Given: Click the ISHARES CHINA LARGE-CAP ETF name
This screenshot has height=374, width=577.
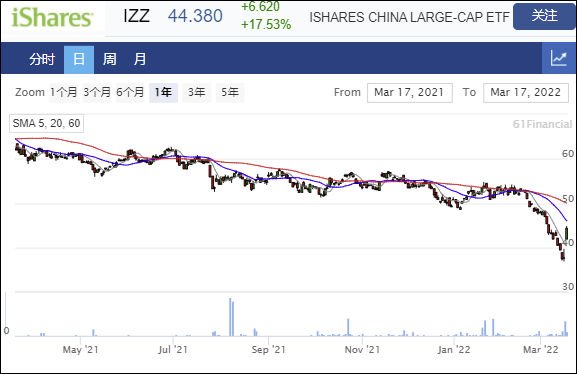Looking at the screenshot, I should point(409,17).
